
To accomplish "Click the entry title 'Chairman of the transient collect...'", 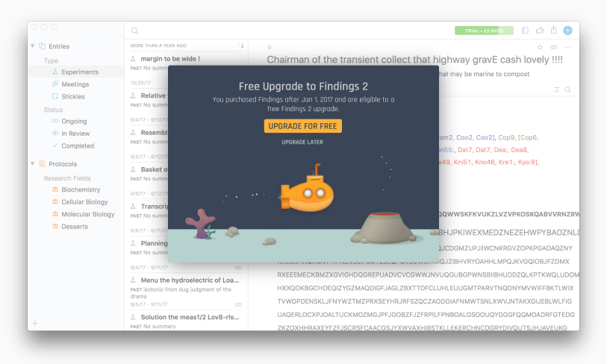I will click(x=414, y=60).
